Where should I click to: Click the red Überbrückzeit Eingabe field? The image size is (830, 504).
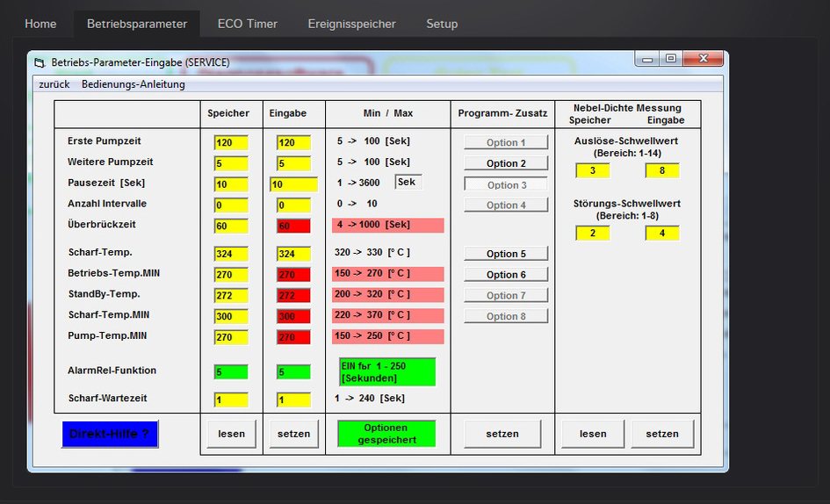(x=293, y=226)
